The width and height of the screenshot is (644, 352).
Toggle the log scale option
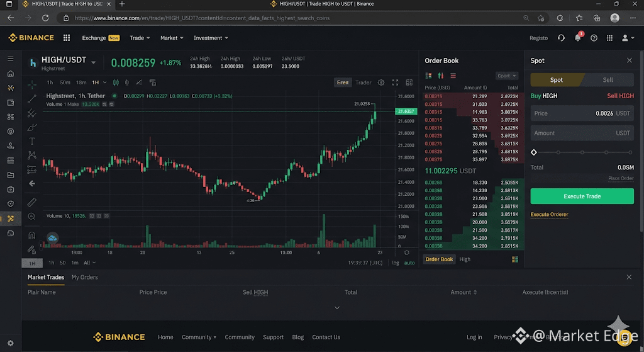(x=396, y=263)
